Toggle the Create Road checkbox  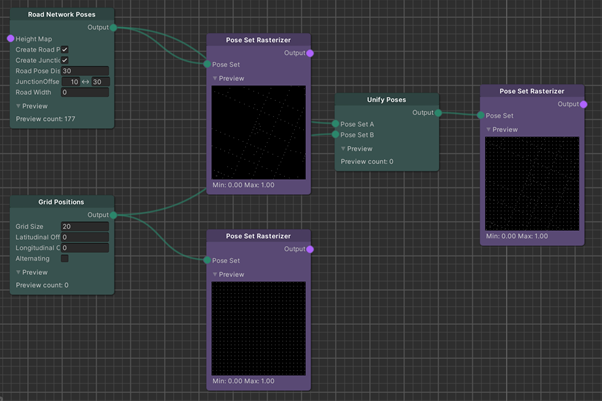tap(65, 50)
